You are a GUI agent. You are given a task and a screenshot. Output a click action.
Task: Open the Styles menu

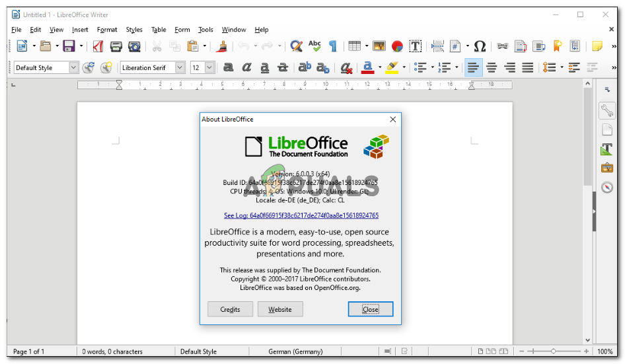(x=134, y=30)
